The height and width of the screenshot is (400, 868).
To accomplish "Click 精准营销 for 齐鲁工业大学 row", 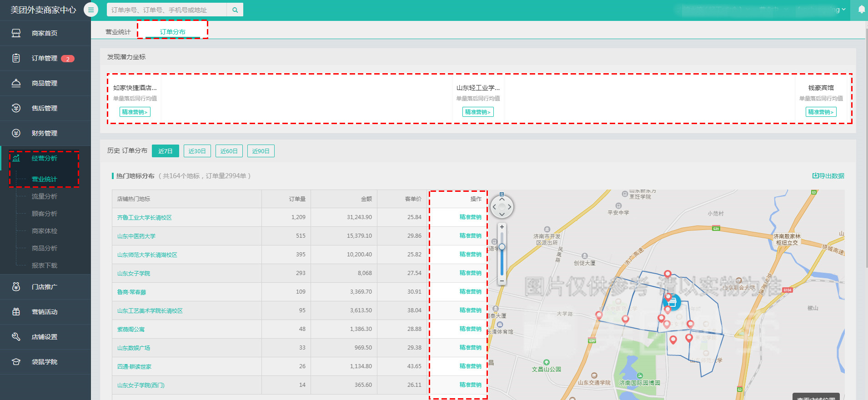I will tap(470, 217).
